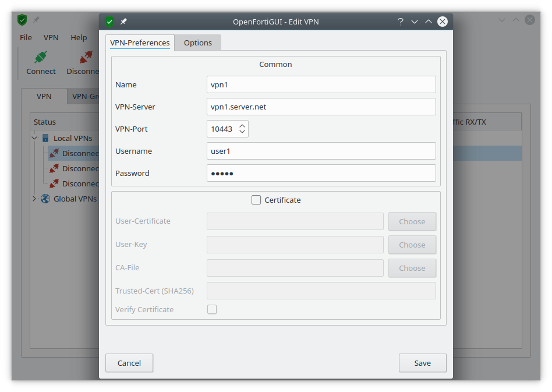Image resolution: width=552 pixels, height=392 pixels.
Task: Click Choose button for User-Key
Action: 412,245
